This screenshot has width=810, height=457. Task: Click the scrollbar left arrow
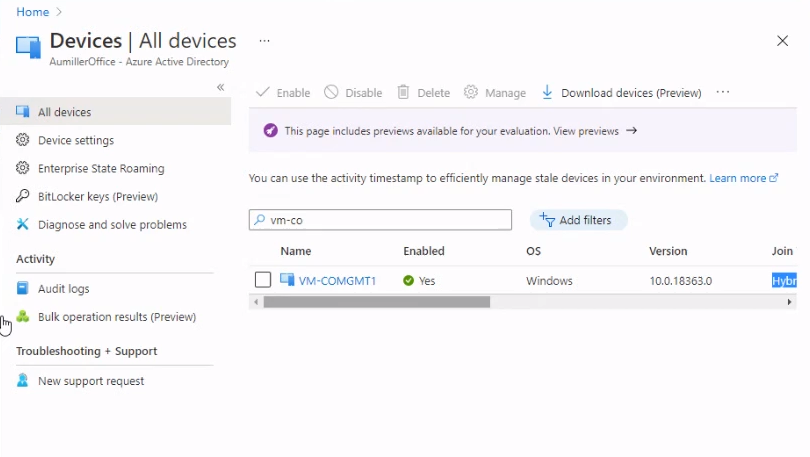(256, 302)
